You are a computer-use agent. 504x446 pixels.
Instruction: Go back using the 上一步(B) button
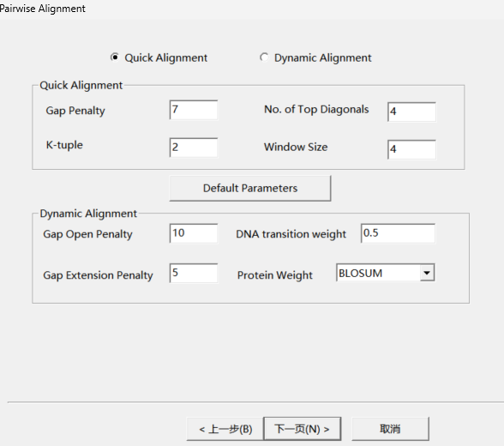[x=225, y=429]
